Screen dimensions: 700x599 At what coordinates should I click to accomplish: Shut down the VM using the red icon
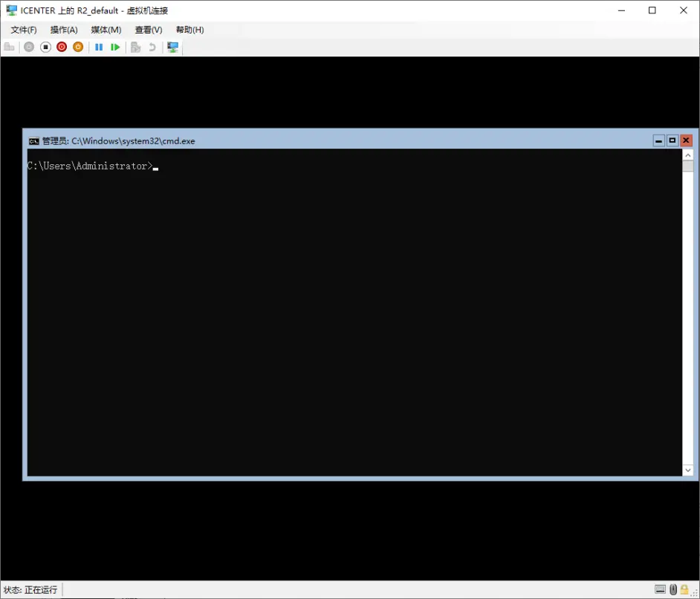coord(62,47)
